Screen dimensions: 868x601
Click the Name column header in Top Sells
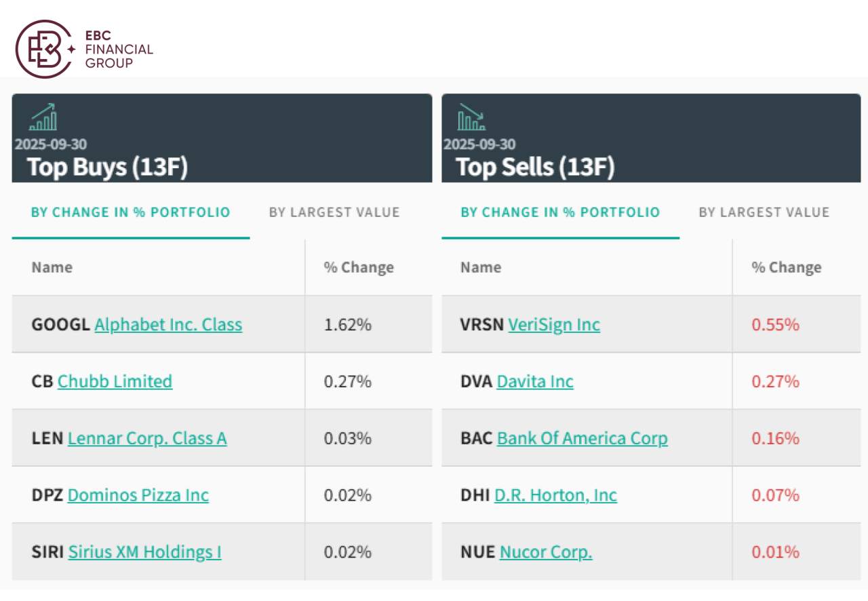click(x=480, y=267)
